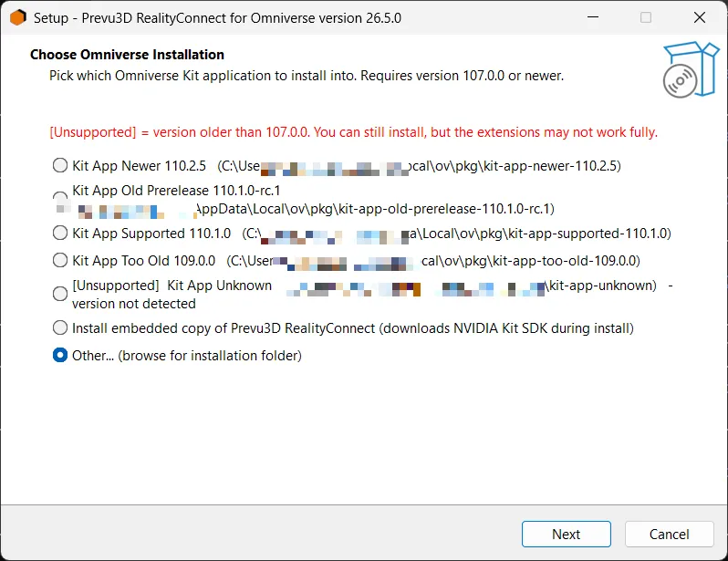Click the kit-app-newer-110.2.5 path text
This screenshot has height=561, width=728.
tap(420, 166)
